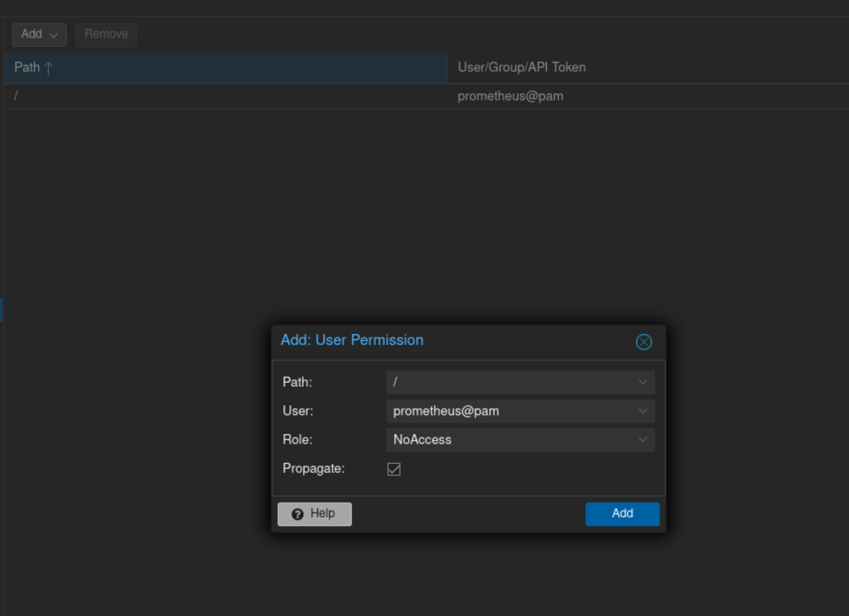
Task: Open the User dropdown arrow
Action: [x=642, y=411]
